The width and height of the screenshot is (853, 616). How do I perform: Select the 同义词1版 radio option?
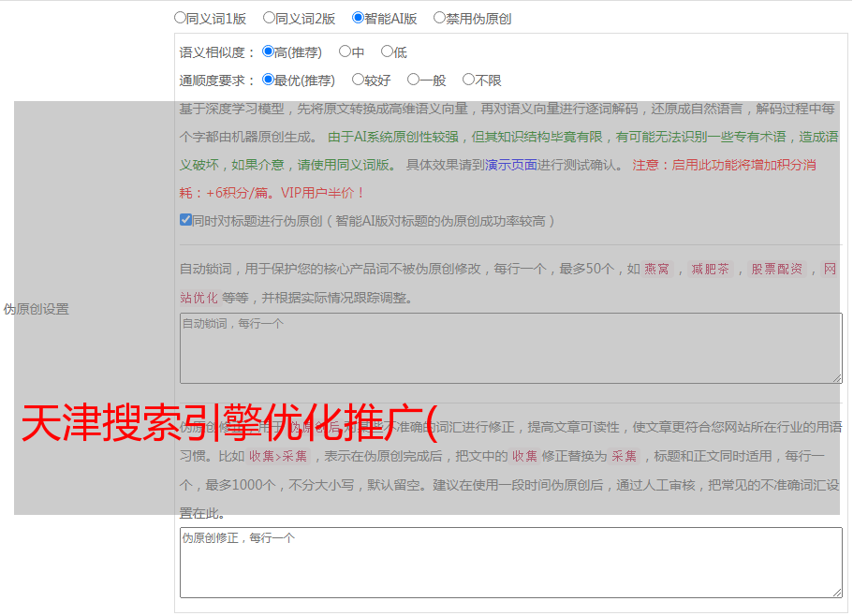coord(180,18)
